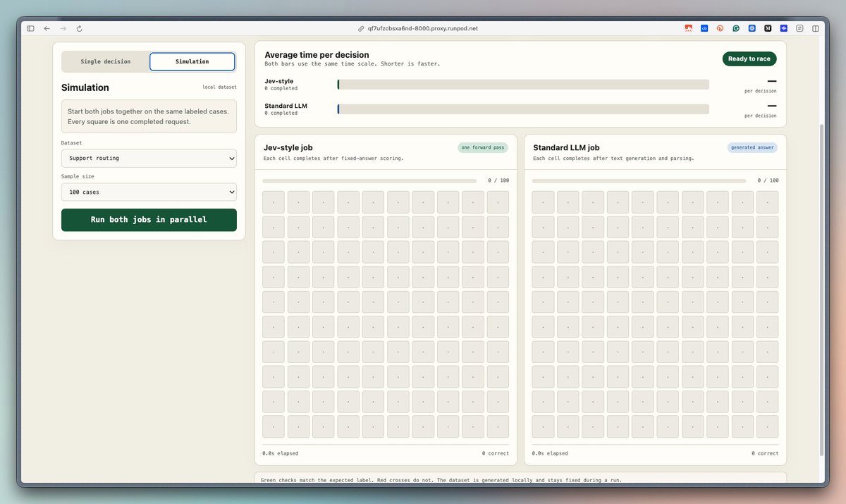Open the Dataset dropdown showing Support routing
846x504 pixels.
tap(149, 158)
